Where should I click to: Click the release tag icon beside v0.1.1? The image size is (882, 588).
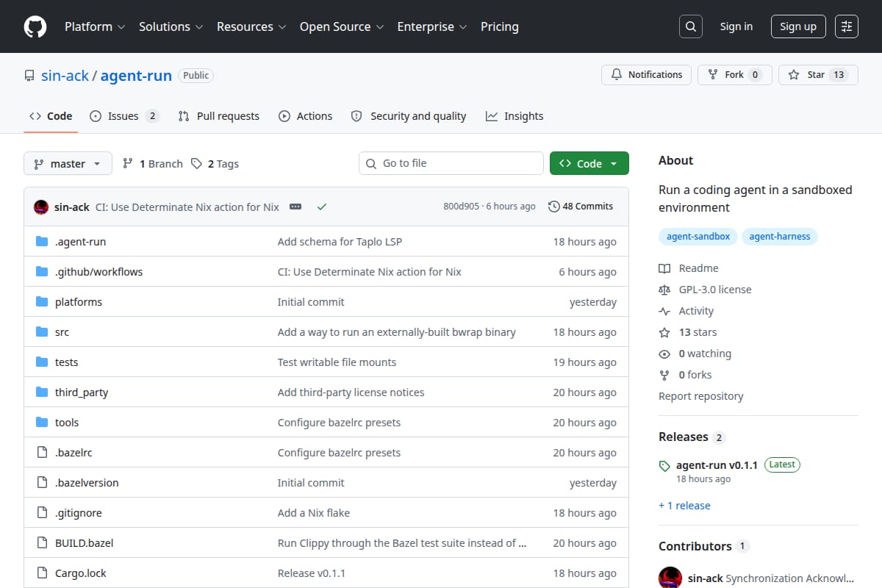pos(664,465)
